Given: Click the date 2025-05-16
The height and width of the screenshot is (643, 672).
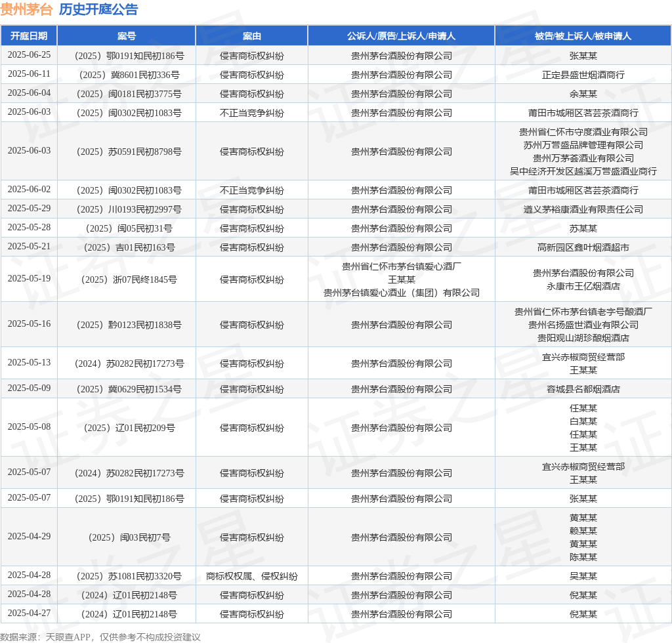Looking at the screenshot, I should pos(29,324).
